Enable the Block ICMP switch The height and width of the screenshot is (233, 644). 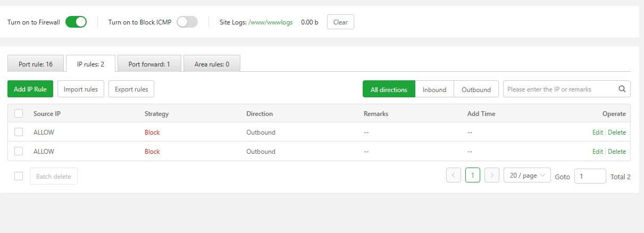coord(187,22)
